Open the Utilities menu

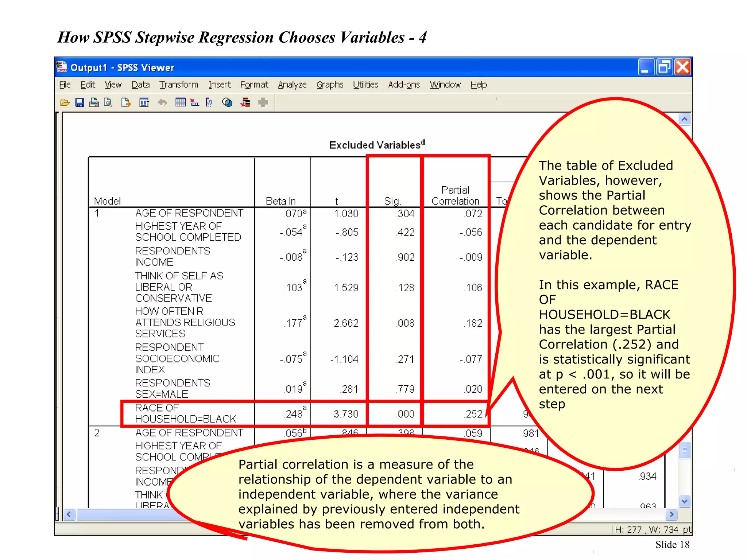click(x=365, y=85)
